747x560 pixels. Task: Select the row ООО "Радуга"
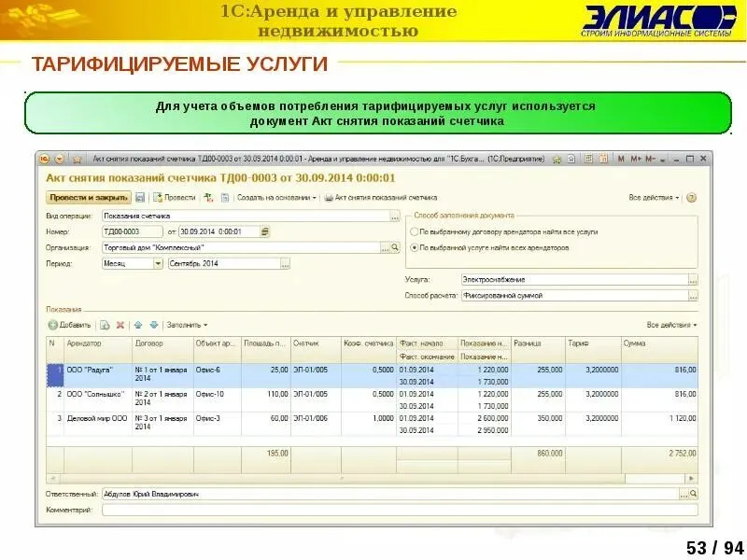tap(372, 376)
